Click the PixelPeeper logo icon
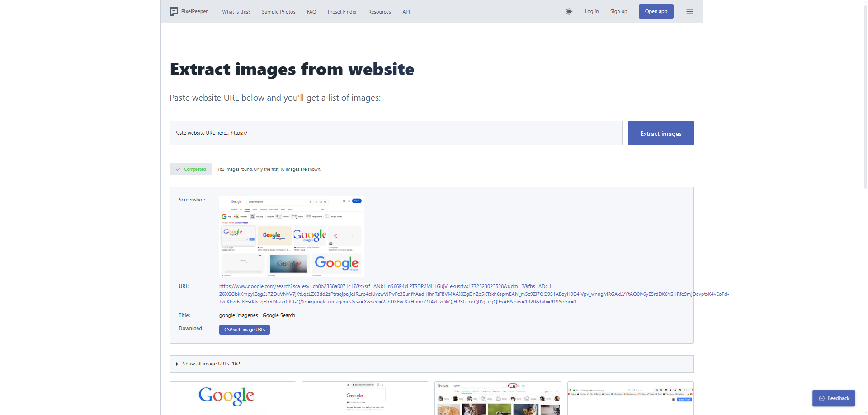 tap(174, 12)
